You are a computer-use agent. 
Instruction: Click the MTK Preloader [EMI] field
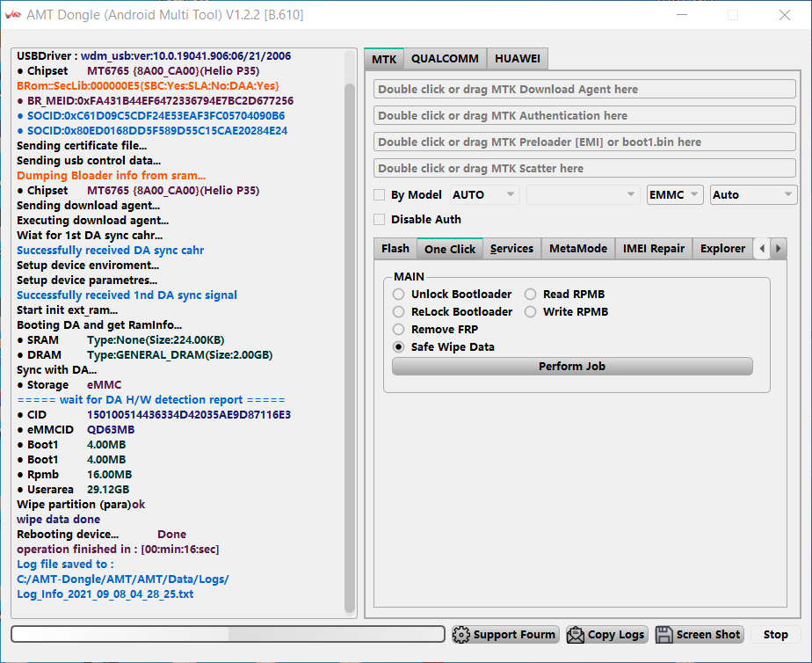(x=584, y=142)
